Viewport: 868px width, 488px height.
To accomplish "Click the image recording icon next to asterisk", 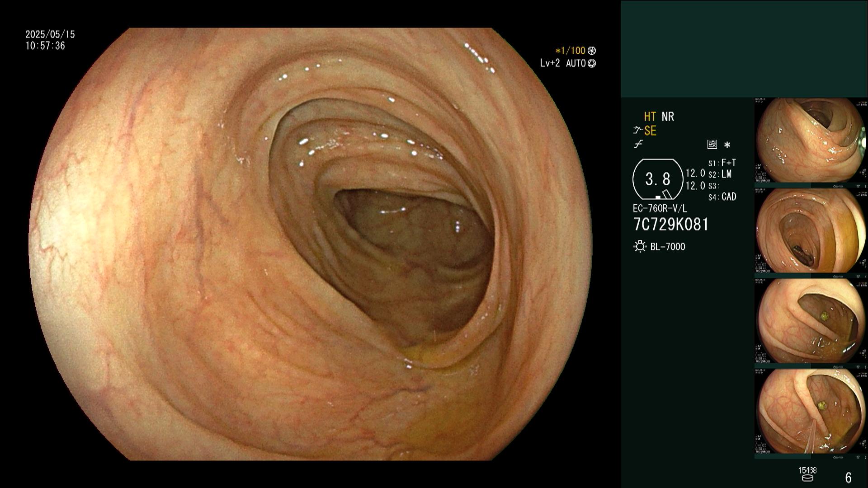I will [x=712, y=145].
